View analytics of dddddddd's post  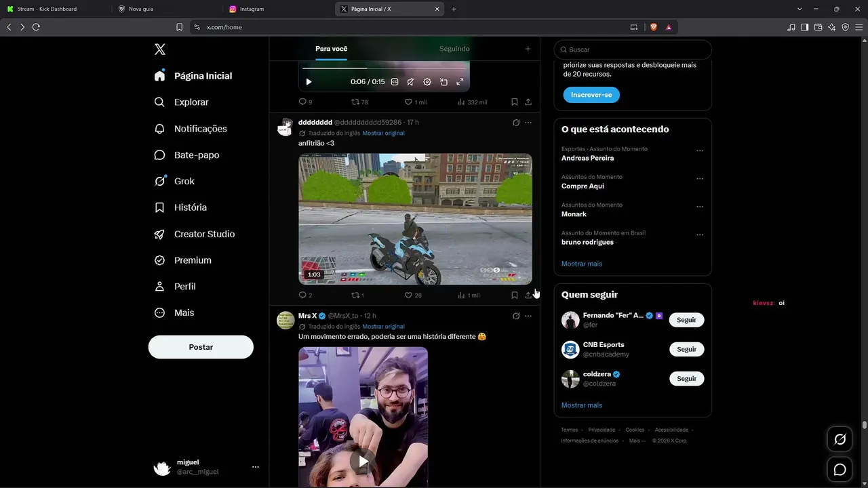[469, 296]
